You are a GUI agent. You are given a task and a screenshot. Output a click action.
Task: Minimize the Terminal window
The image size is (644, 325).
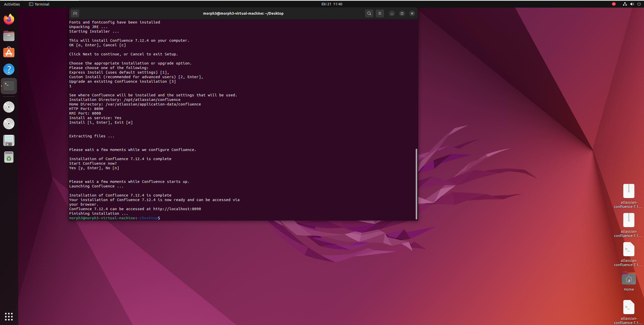pyautogui.click(x=392, y=13)
